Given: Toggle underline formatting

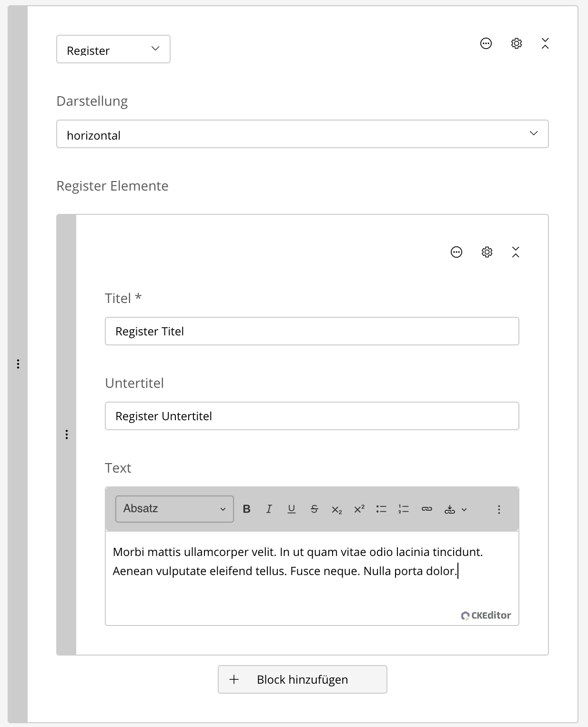Looking at the screenshot, I should (292, 509).
